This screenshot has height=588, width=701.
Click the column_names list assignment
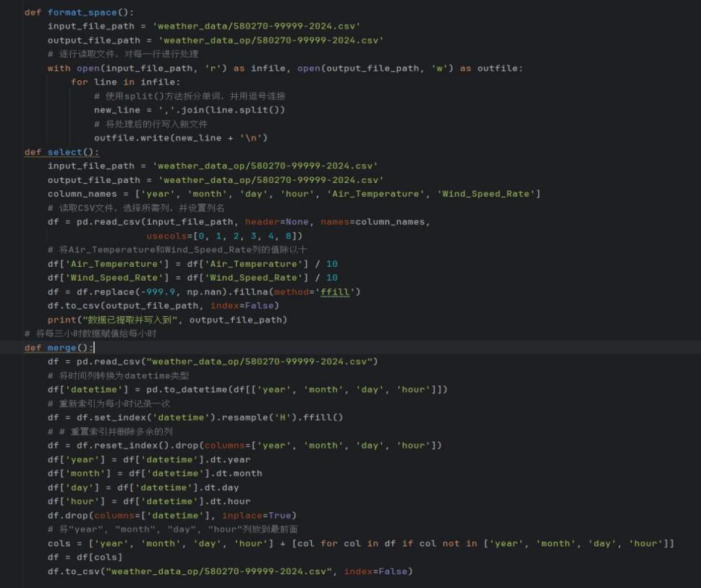tap(82, 194)
